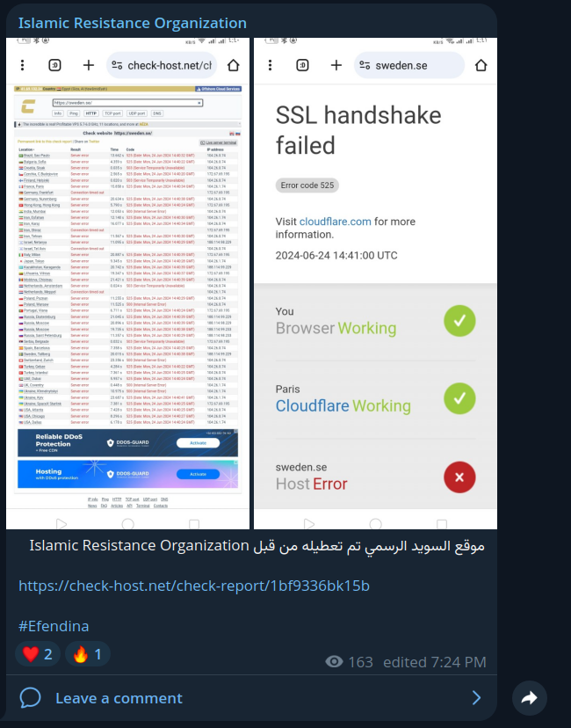This screenshot has height=728, width=571.
Task: Click the red Host Error cross
Action: click(459, 477)
